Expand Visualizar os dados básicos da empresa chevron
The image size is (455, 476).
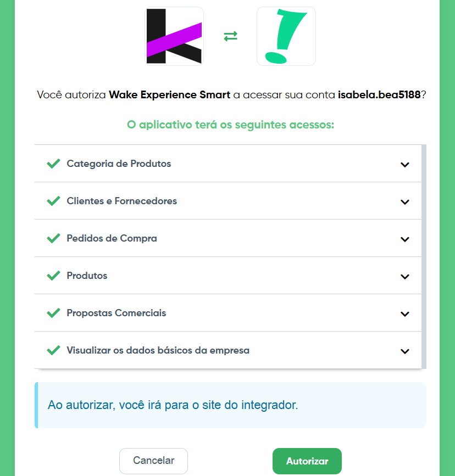[405, 351]
